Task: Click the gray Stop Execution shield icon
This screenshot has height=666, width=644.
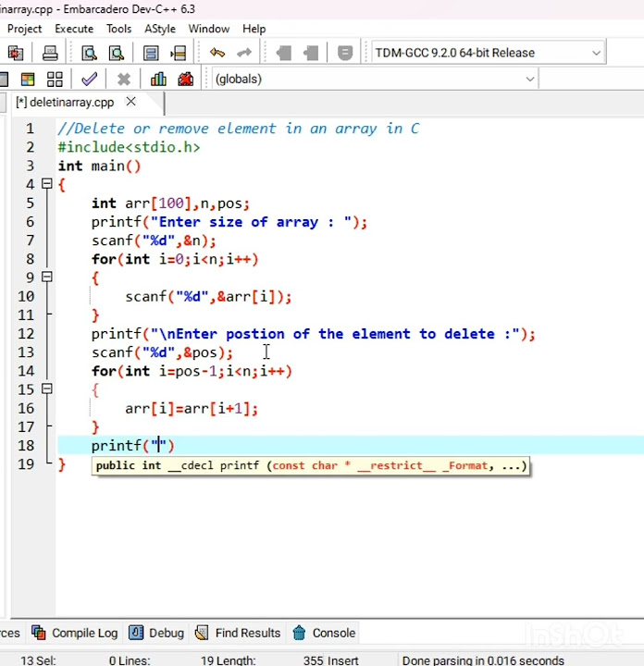Action: (345, 53)
